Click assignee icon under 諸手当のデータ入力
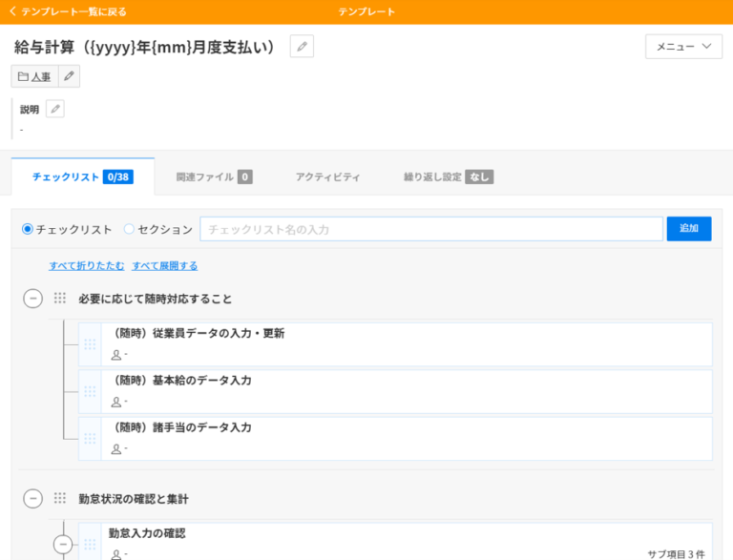This screenshot has width=733, height=560. pos(116,448)
